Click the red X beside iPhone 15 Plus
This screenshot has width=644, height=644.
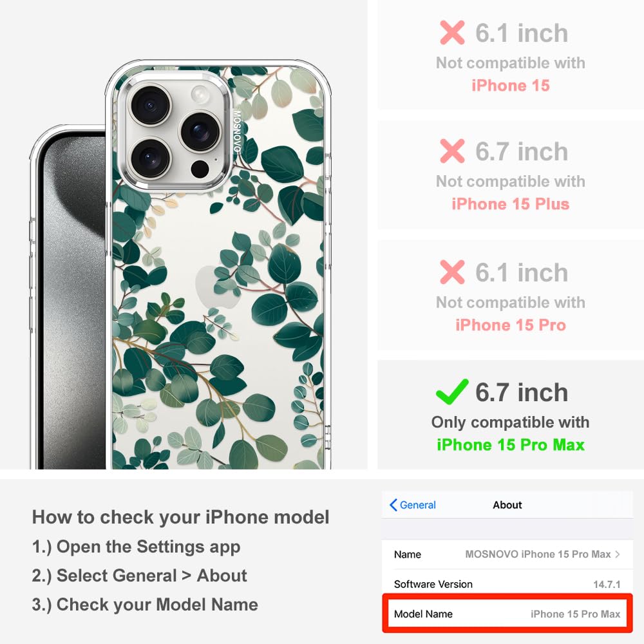pyautogui.click(x=452, y=151)
